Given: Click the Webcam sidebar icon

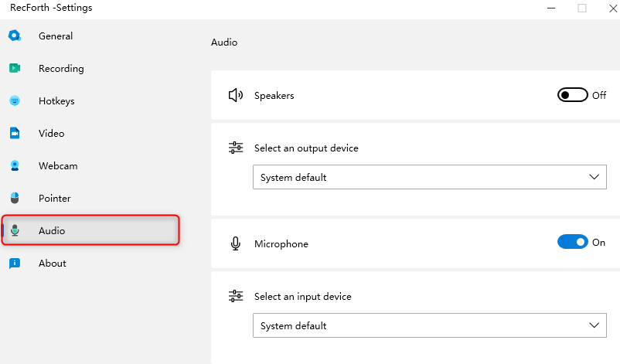Looking at the screenshot, I should point(15,165).
